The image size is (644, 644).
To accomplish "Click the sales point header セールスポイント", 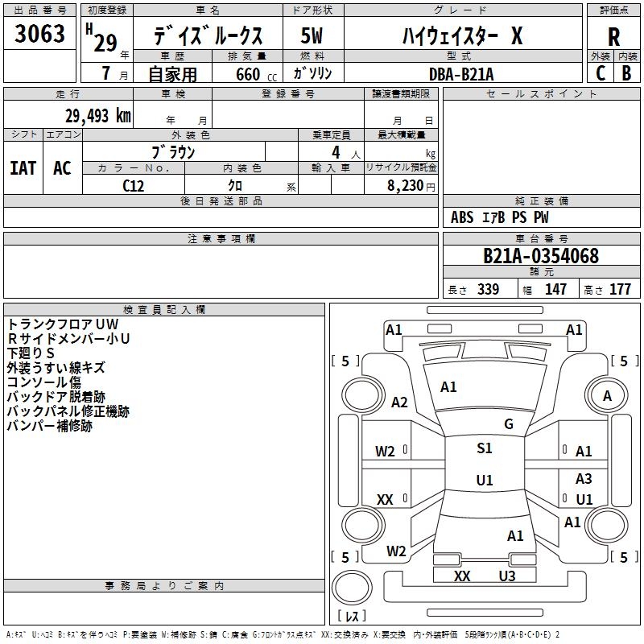I will pos(541,94).
